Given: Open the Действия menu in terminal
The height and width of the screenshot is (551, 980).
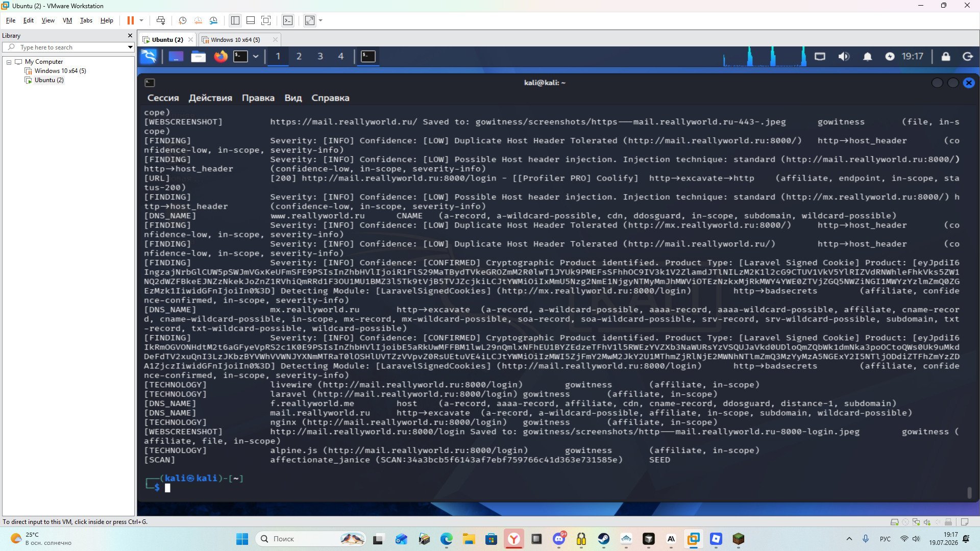Looking at the screenshot, I should 210,98.
